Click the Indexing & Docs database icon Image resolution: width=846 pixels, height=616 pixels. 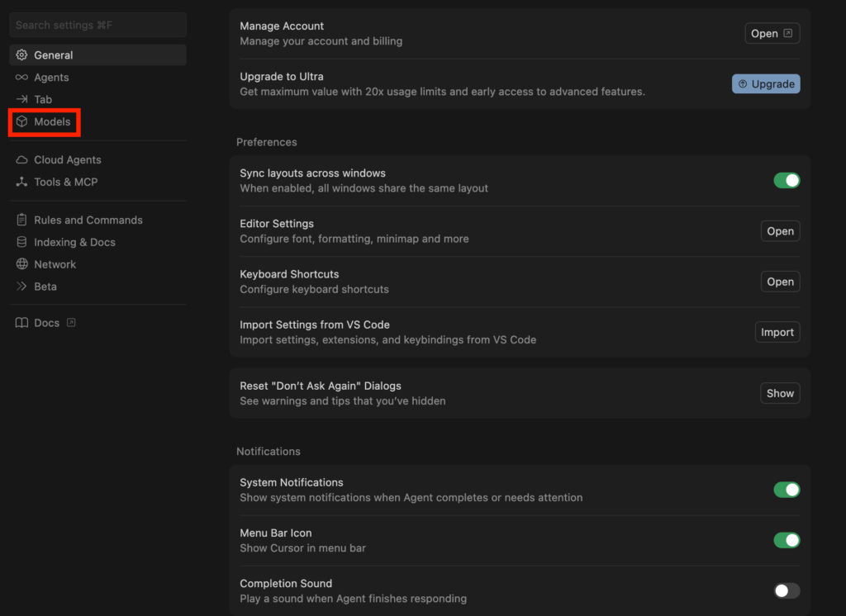point(22,243)
